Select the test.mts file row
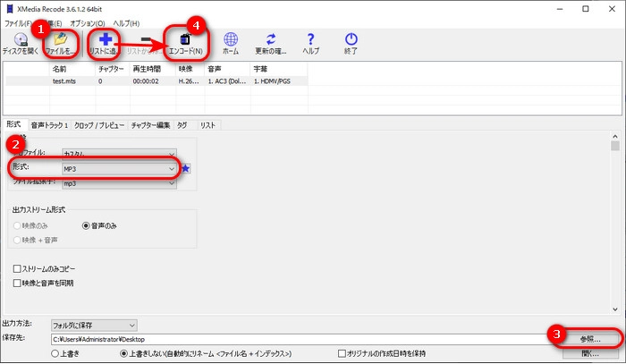626x364 pixels. click(156, 81)
